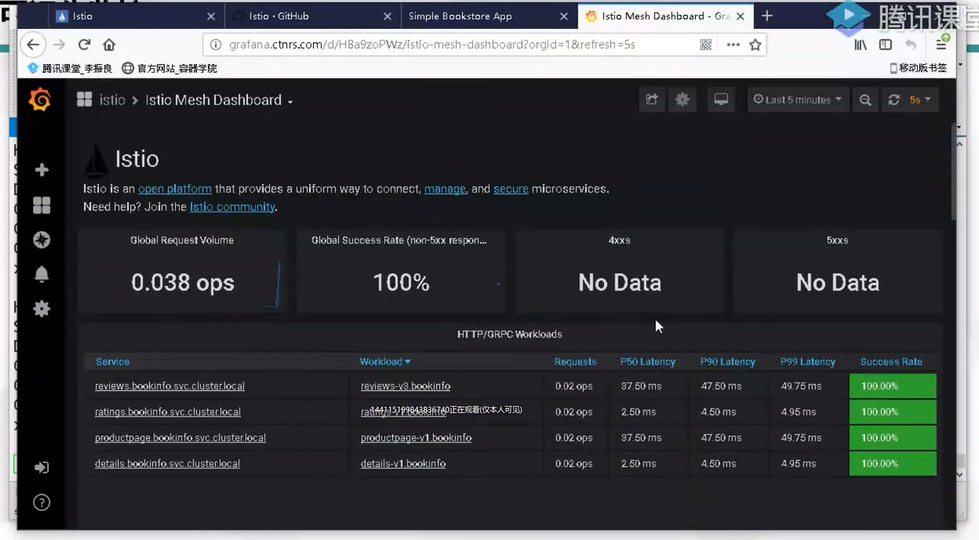Open dashboard settings gear icon
The height and width of the screenshot is (540, 979).
point(682,100)
